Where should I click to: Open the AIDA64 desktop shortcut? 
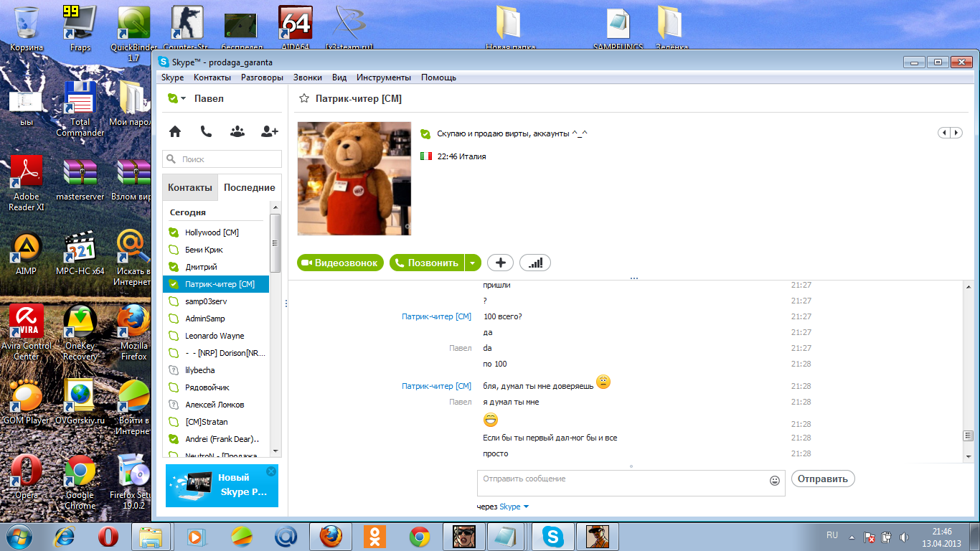click(x=295, y=29)
